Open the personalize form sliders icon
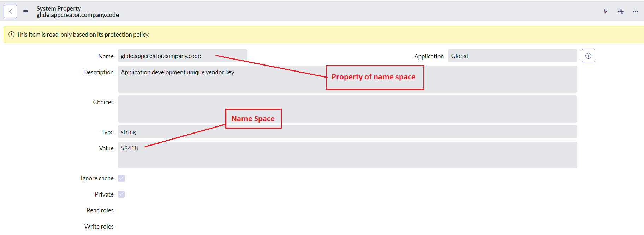The width and height of the screenshot is (644, 235). click(x=620, y=12)
